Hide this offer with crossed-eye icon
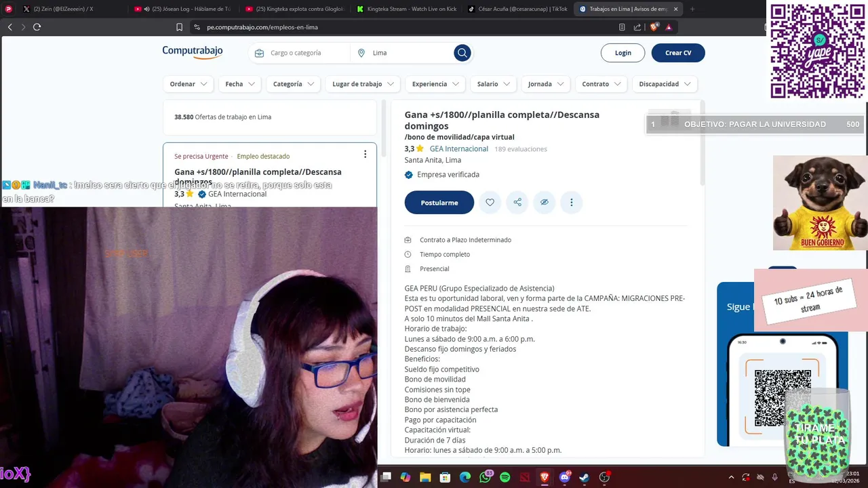Screen dimensions: 868x488 coord(544,202)
